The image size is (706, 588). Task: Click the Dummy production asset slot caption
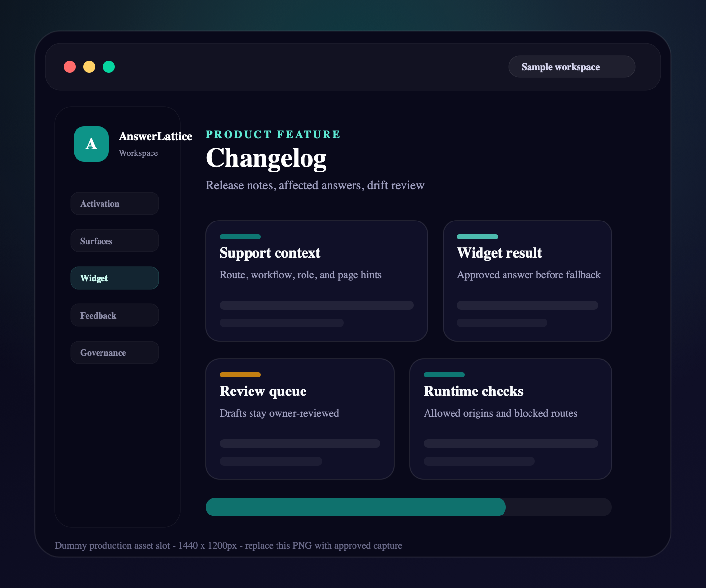[x=228, y=546]
